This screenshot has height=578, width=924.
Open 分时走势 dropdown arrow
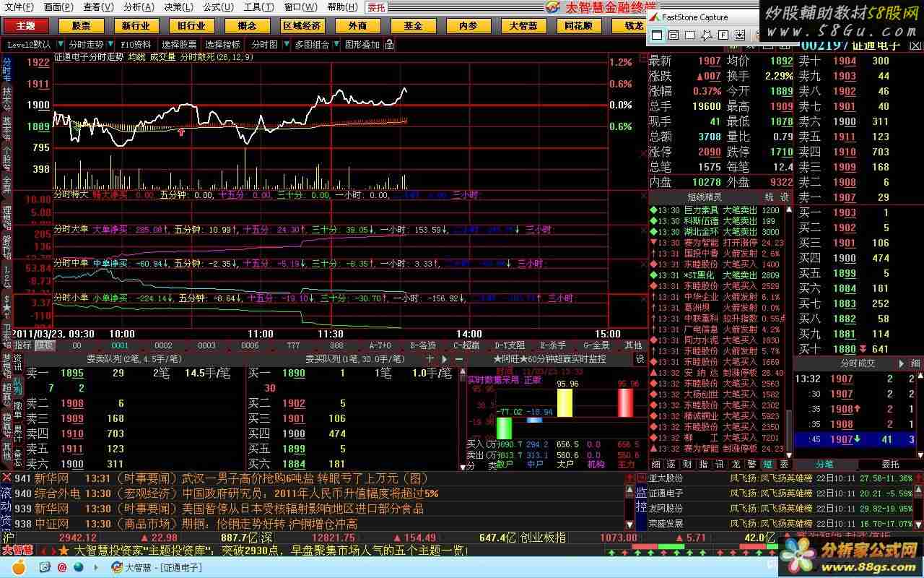[110, 44]
